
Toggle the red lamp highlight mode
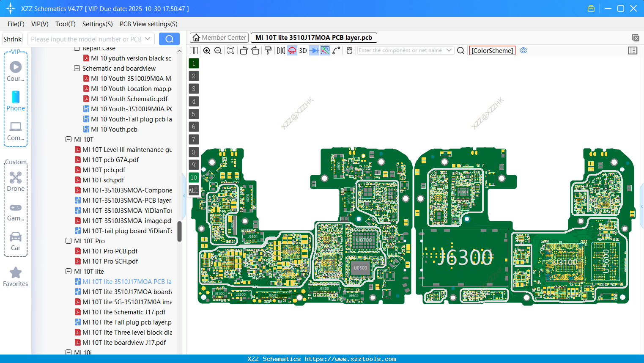coord(291,50)
